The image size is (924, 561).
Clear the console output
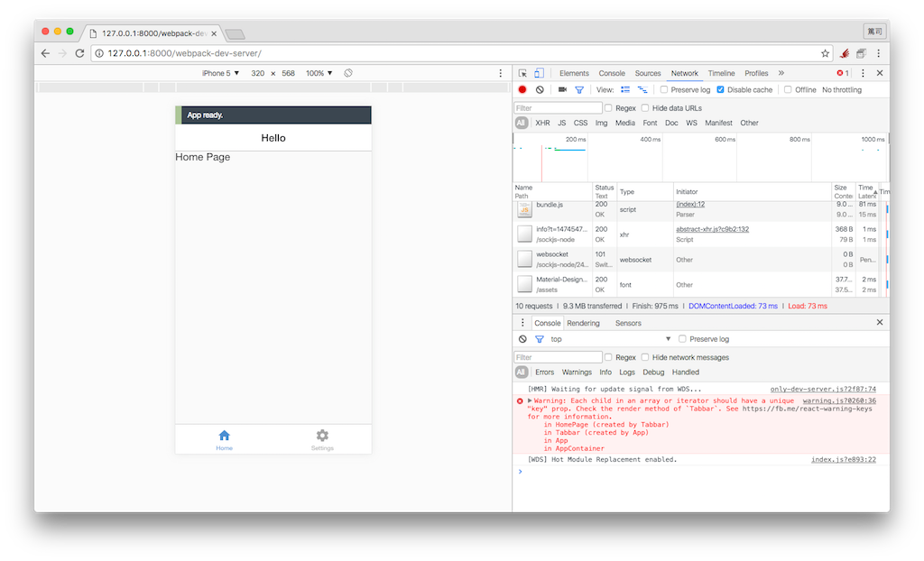[x=522, y=339]
